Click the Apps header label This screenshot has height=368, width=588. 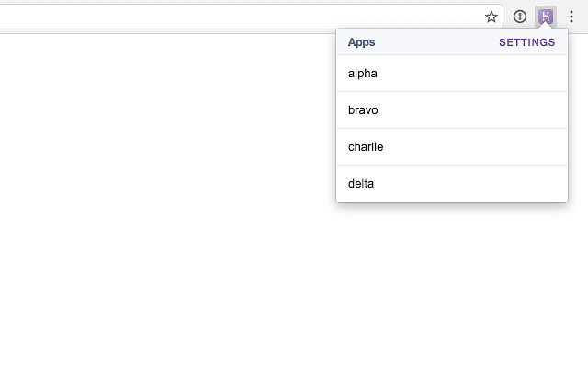point(361,42)
